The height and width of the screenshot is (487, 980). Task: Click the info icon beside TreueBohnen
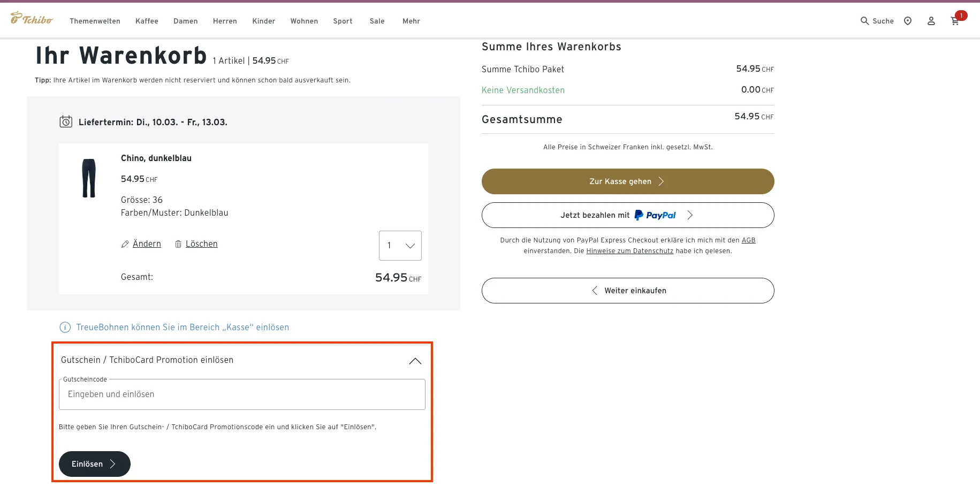pyautogui.click(x=65, y=327)
